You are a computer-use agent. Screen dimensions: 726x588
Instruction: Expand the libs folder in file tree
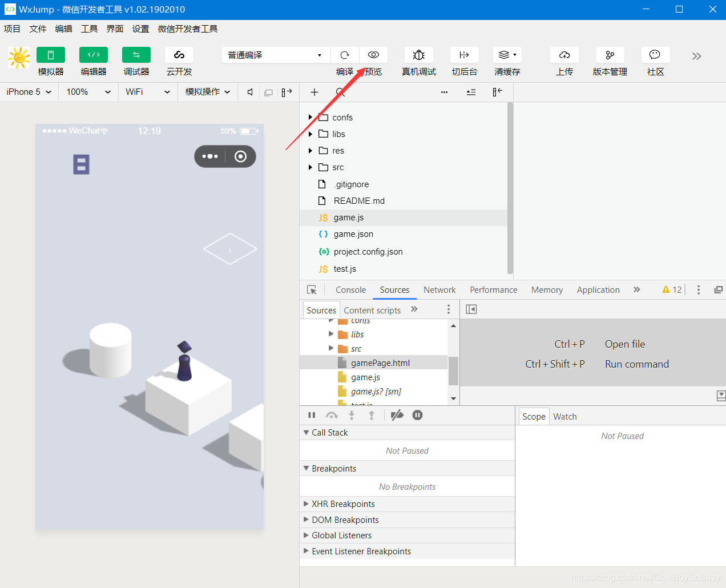[310, 134]
